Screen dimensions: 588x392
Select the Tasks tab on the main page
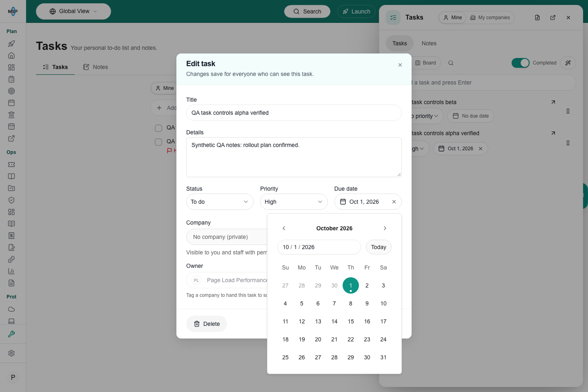click(x=55, y=67)
